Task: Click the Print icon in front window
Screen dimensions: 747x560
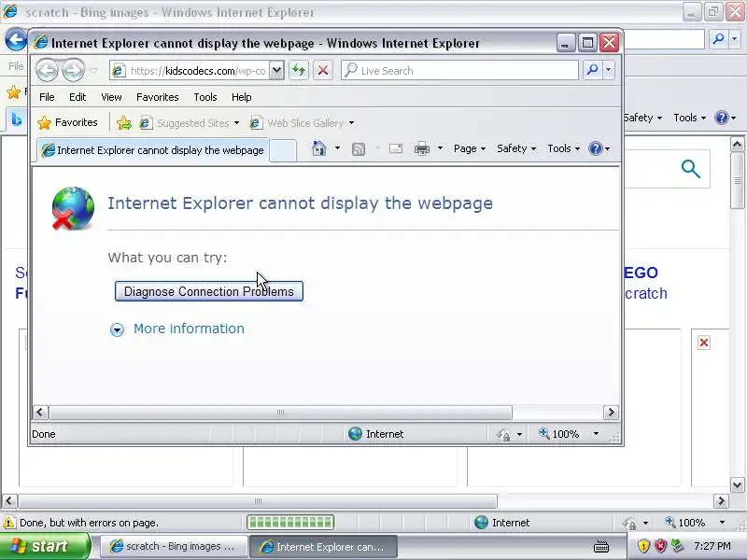Action: [x=422, y=148]
